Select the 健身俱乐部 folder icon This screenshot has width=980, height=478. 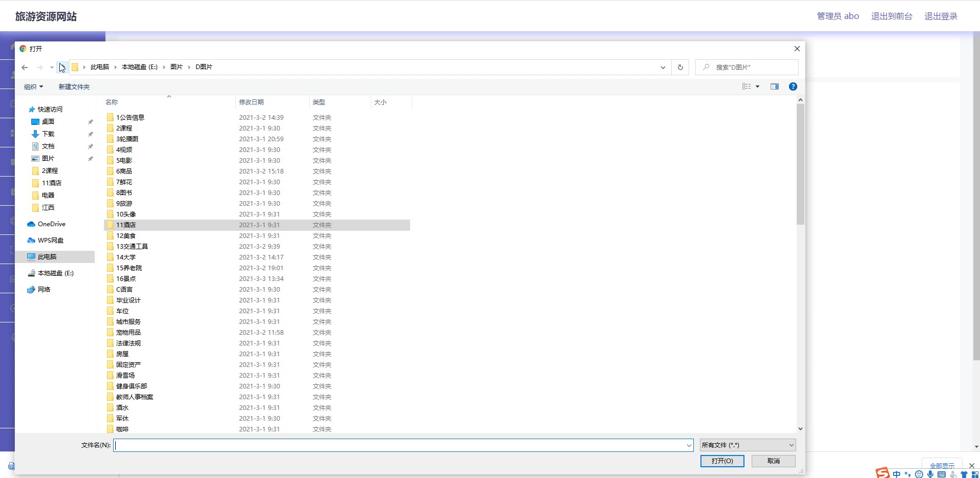[110, 386]
